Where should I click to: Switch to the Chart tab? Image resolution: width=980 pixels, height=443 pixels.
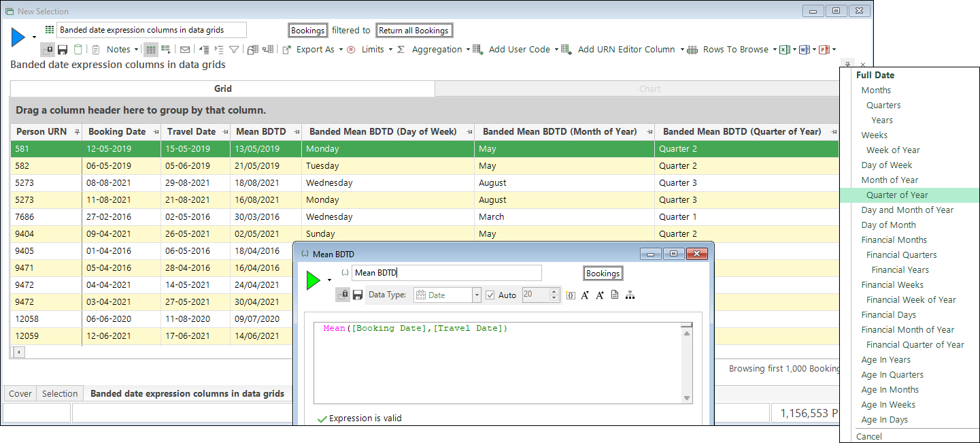(649, 88)
